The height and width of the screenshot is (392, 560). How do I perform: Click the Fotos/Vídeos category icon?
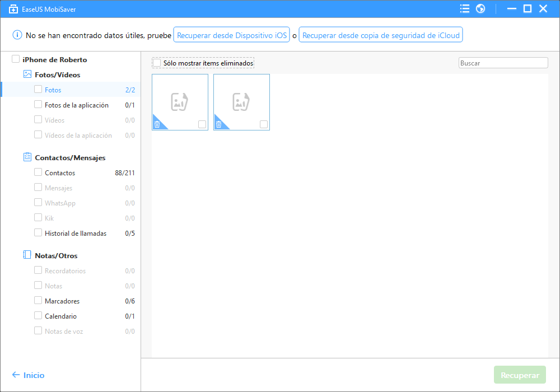pos(27,74)
